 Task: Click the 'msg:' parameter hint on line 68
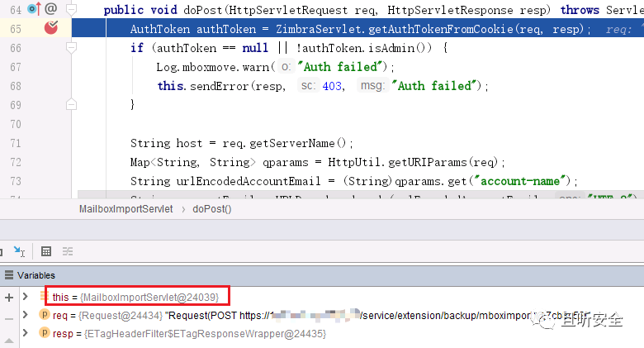(x=372, y=86)
